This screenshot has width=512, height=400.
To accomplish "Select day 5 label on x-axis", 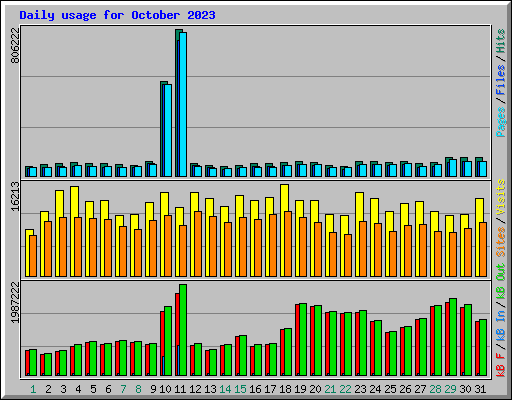I will [93, 389].
